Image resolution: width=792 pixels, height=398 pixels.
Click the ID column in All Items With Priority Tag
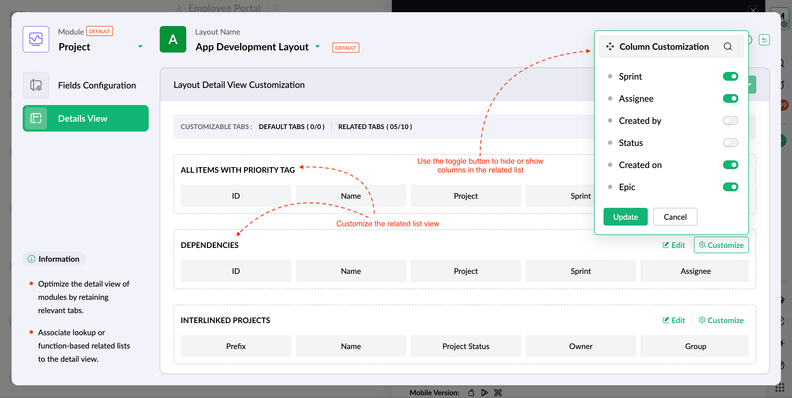click(x=236, y=196)
